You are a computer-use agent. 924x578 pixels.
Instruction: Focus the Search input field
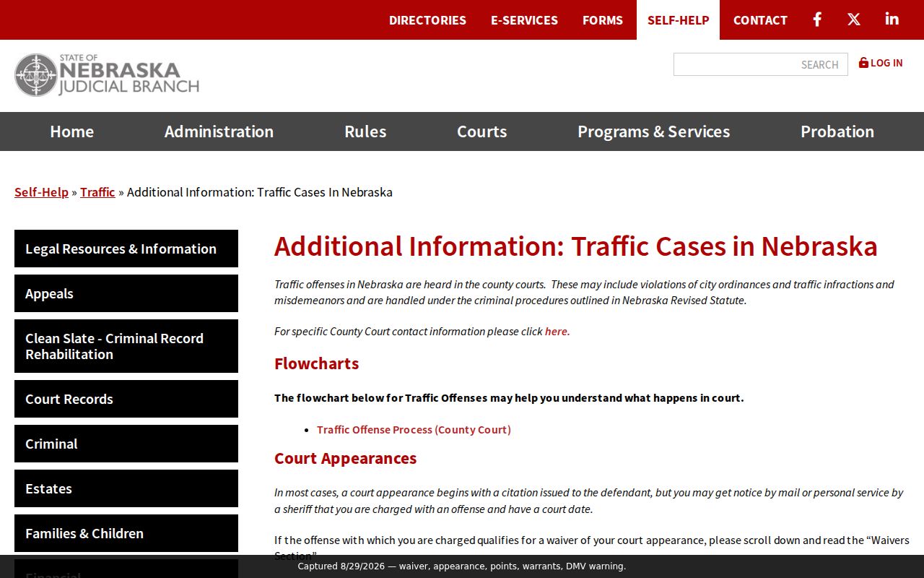[x=761, y=64]
